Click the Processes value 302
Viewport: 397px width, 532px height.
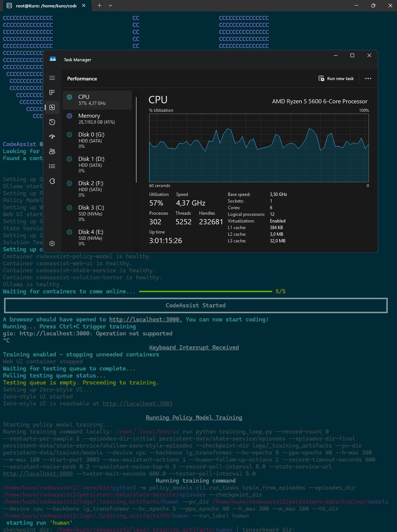click(155, 222)
